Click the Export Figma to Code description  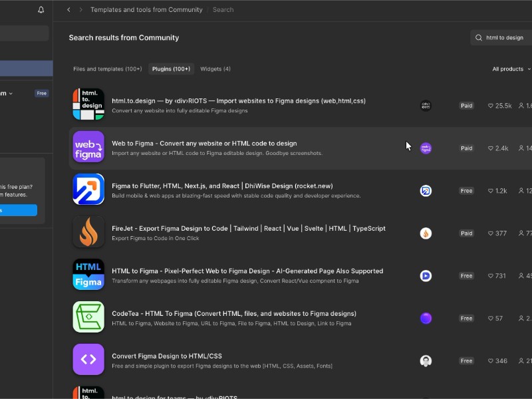[156, 238]
